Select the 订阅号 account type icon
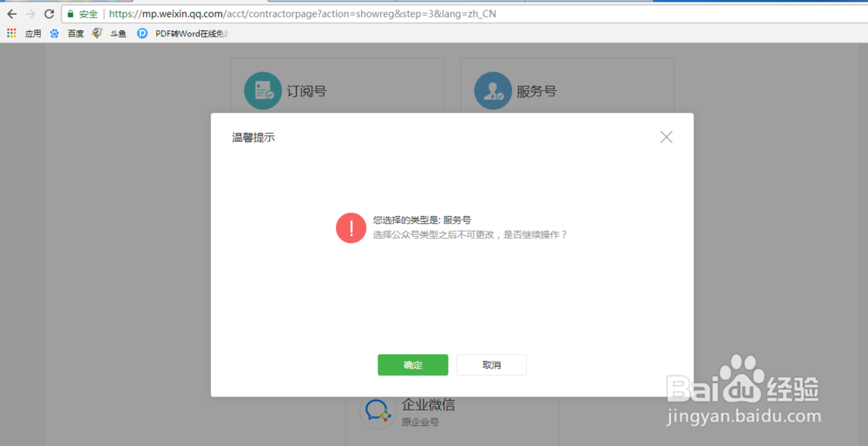The width and height of the screenshot is (868, 446). click(263, 91)
